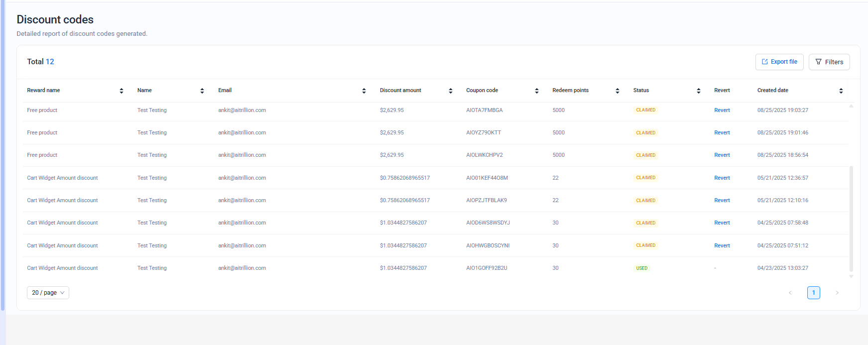Open the Filters panel

[x=829, y=62]
